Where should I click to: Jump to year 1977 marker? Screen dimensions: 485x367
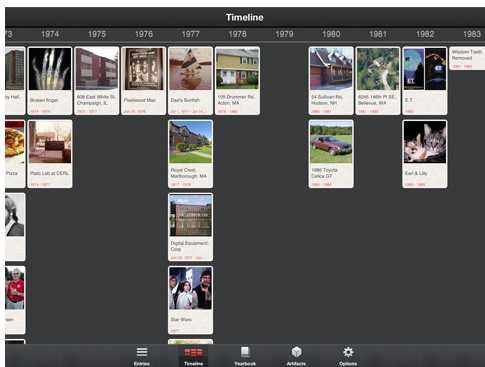coord(190,34)
